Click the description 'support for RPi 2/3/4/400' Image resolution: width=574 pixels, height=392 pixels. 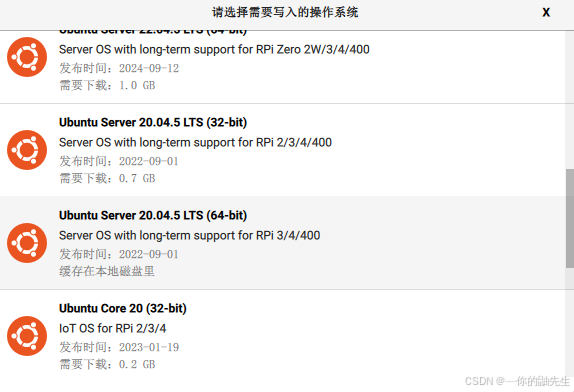(195, 142)
